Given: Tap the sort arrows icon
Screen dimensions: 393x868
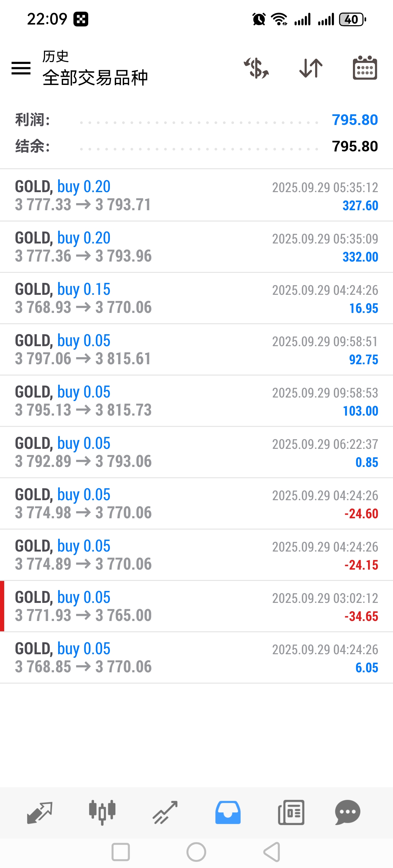Looking at the screenshot, I should tap(311, 68).
